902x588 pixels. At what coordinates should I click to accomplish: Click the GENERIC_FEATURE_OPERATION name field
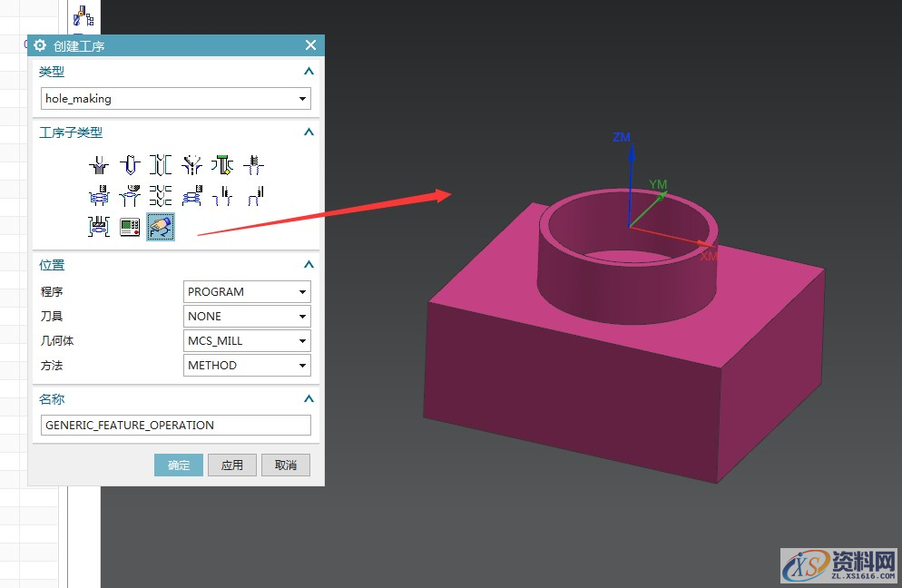tap(176, 425)
